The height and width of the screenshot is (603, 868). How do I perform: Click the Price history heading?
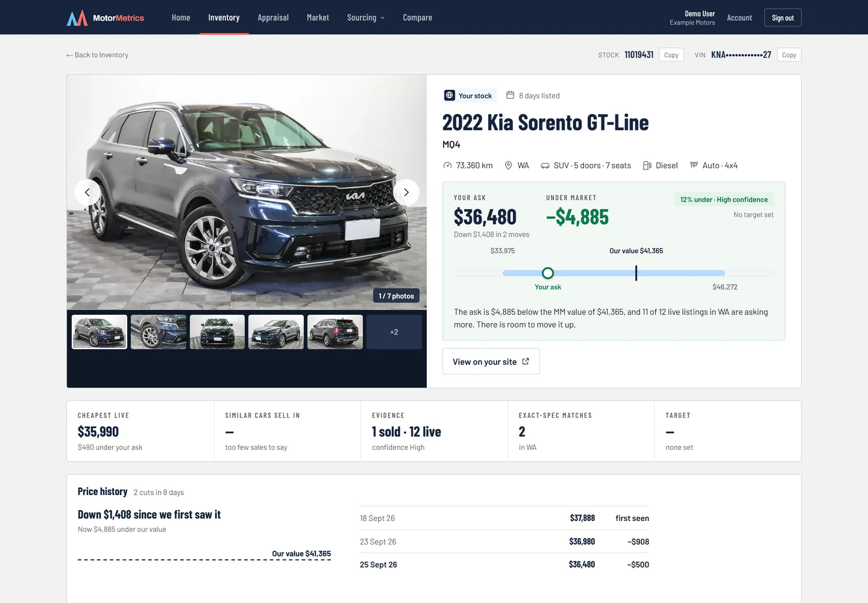tap(102, 491)
